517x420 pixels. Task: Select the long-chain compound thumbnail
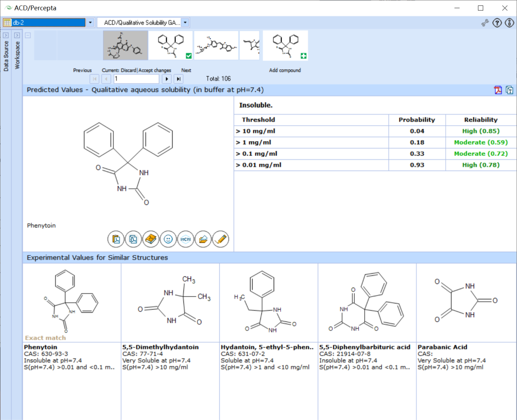tap(216, 45)
